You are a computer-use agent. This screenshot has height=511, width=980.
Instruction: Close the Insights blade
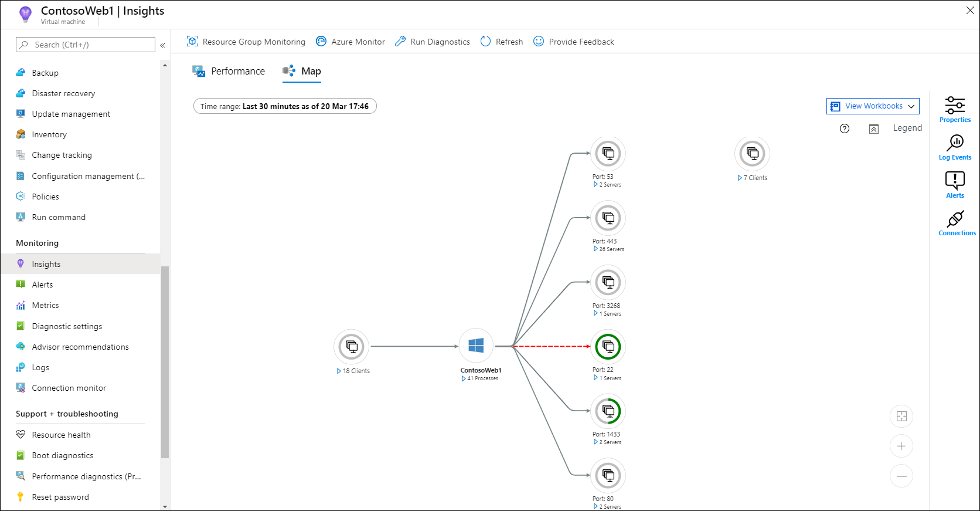click(970, 11)
